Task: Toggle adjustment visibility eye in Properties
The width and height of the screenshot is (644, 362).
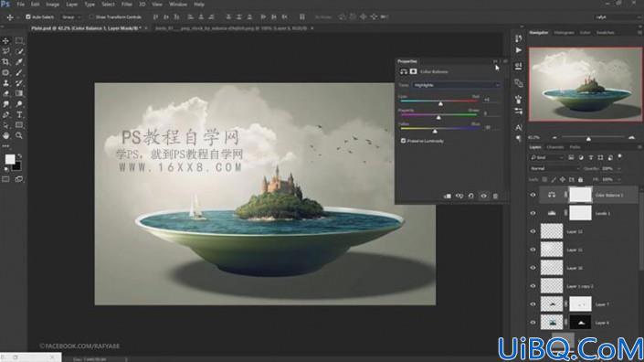Action: (x=483, y=197)
